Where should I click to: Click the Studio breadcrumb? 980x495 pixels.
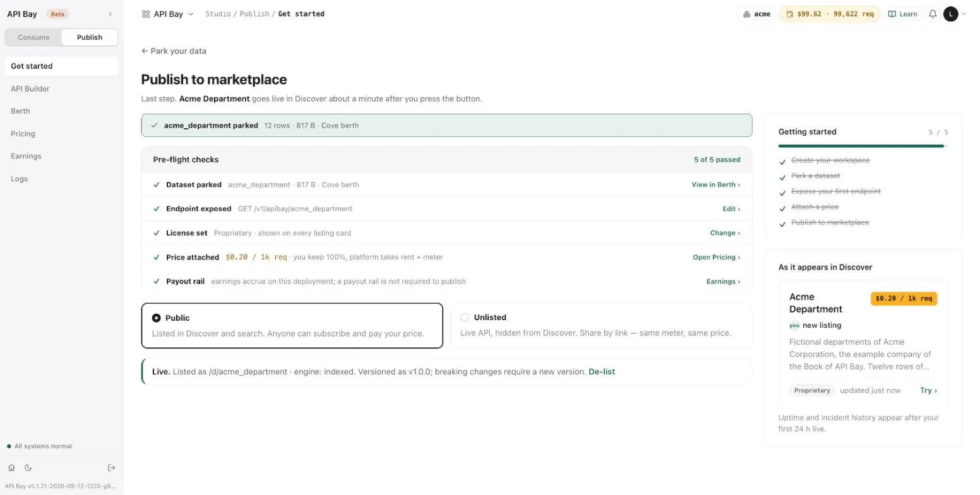218,14
